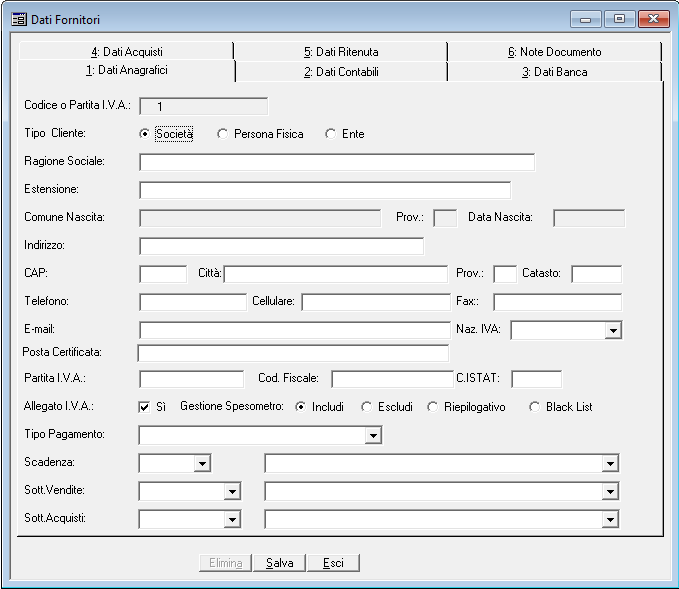Image resolution: width=679 pixels, height=589 pixels.
Task: Select the Black List radio option
Action: click(534, 407)
